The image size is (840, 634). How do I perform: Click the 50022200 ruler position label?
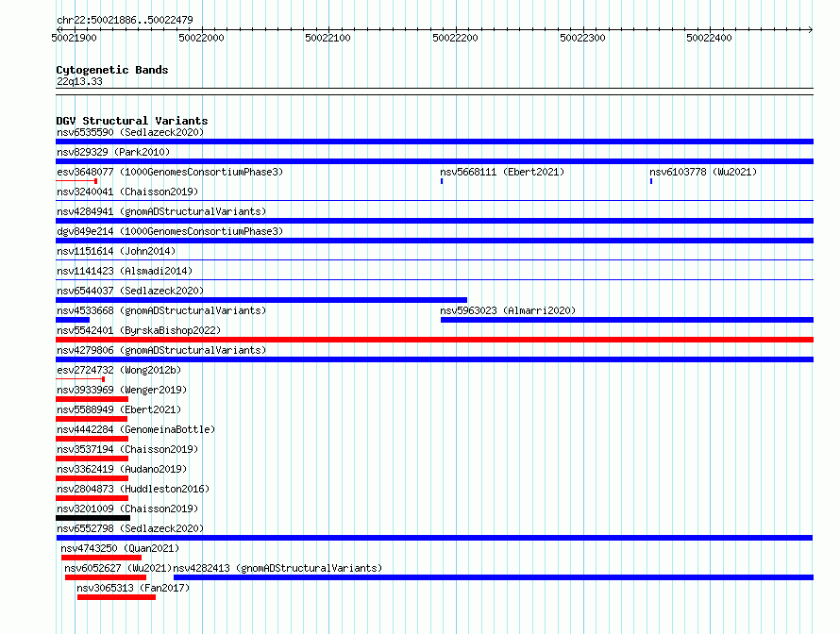click(455, 38)
